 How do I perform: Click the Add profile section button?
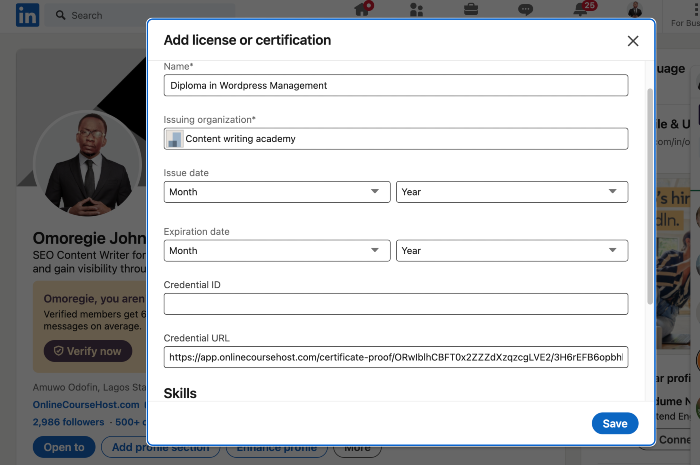[160, 447]
